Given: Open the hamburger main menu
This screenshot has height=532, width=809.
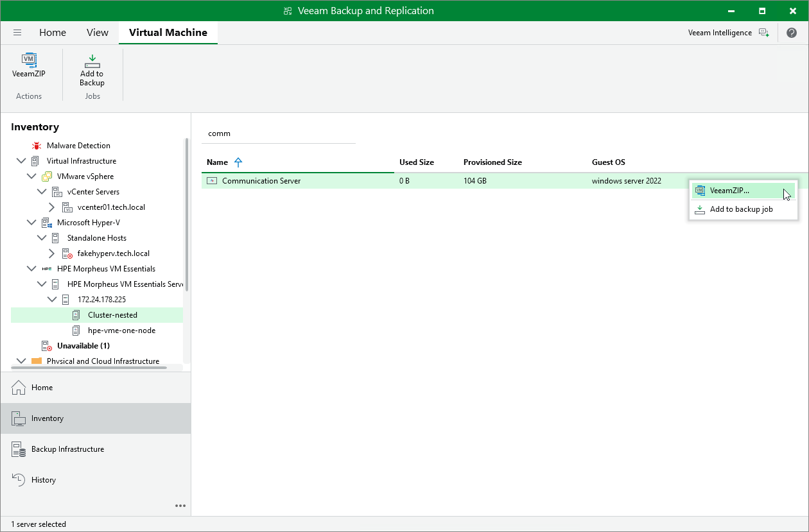Looking at the screenshot, I should (x=17, y=33).
